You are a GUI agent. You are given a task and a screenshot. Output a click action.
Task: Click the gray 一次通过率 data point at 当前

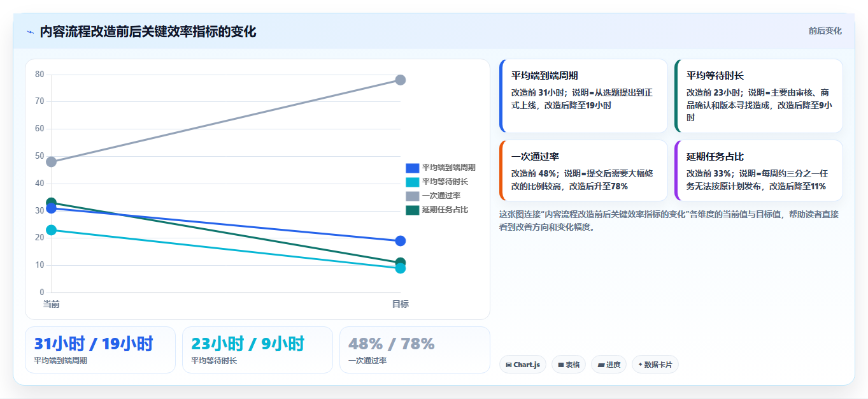[51, 162]
